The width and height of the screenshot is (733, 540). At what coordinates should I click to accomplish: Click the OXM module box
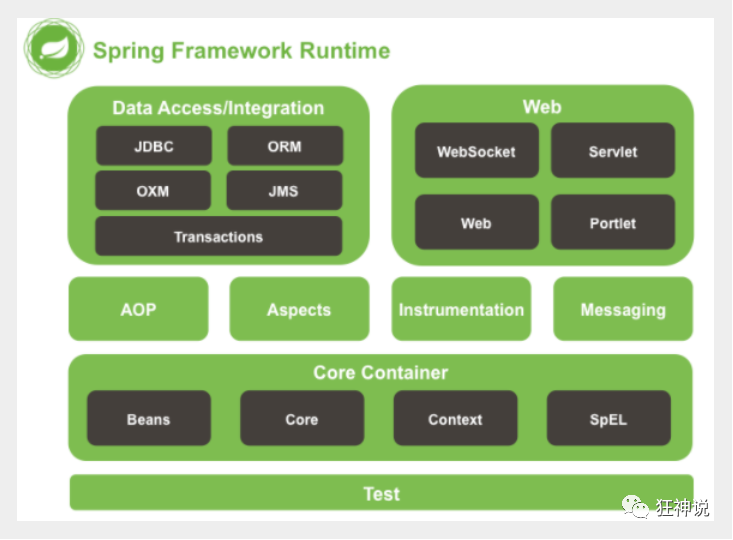(153, 191)
